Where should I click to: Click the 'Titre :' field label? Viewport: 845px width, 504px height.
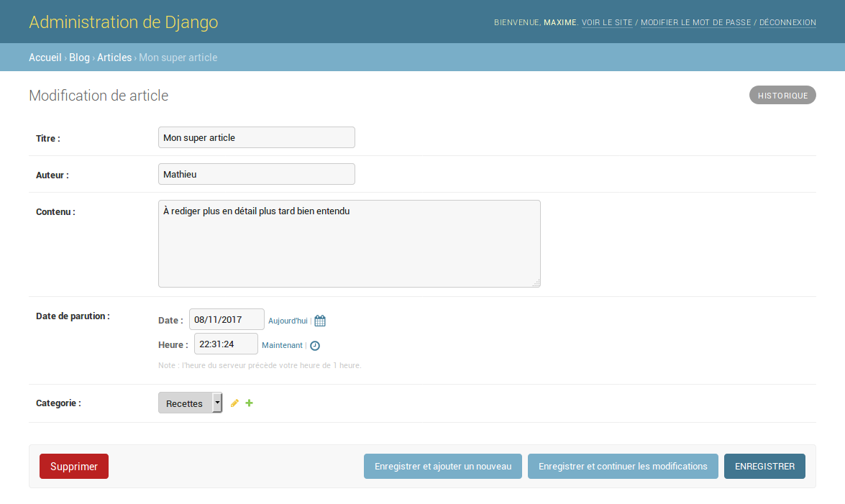pos(48,139)
